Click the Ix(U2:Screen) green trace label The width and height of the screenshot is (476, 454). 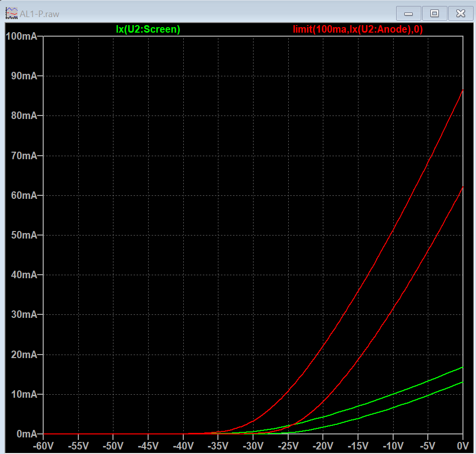148,29
